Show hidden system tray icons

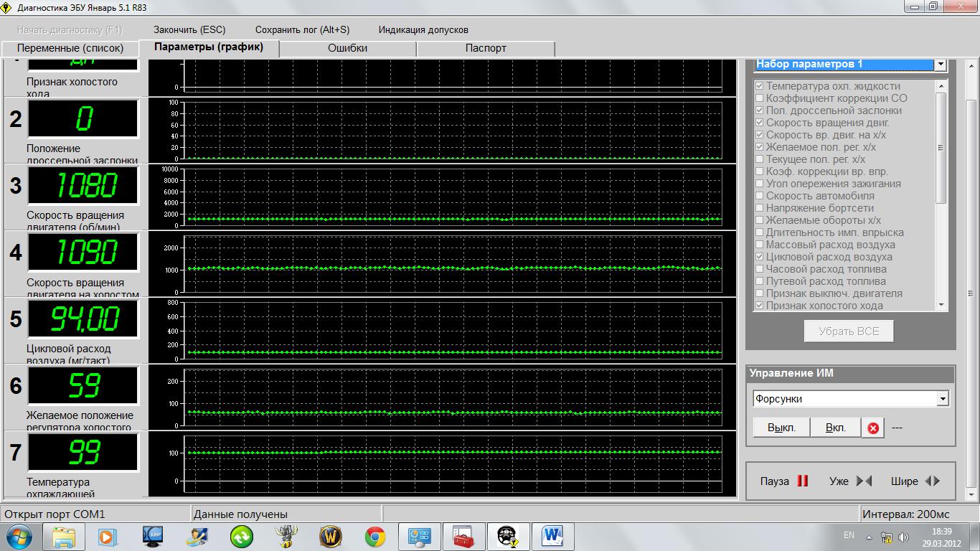click(869, 537)
